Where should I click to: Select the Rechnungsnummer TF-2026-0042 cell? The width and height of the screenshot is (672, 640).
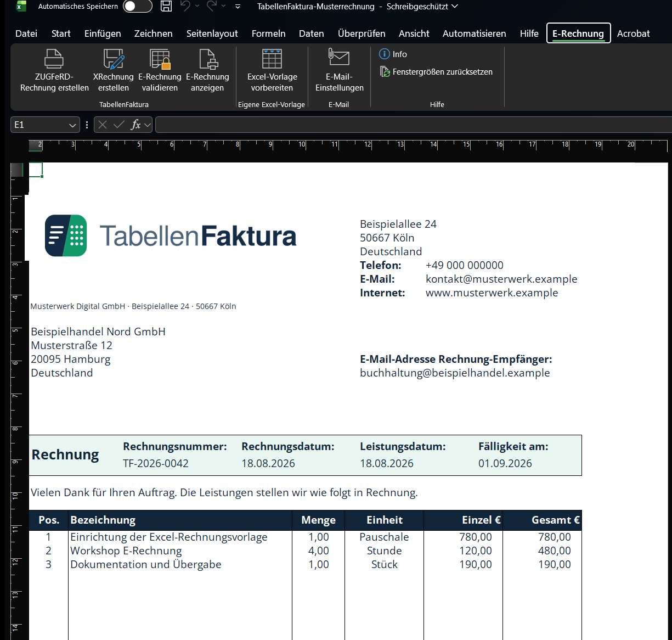tap(156, 463)
